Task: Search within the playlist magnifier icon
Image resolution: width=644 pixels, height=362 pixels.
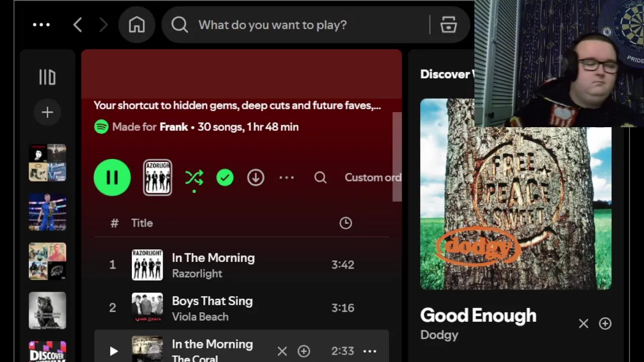Action: tap(320, 177)
